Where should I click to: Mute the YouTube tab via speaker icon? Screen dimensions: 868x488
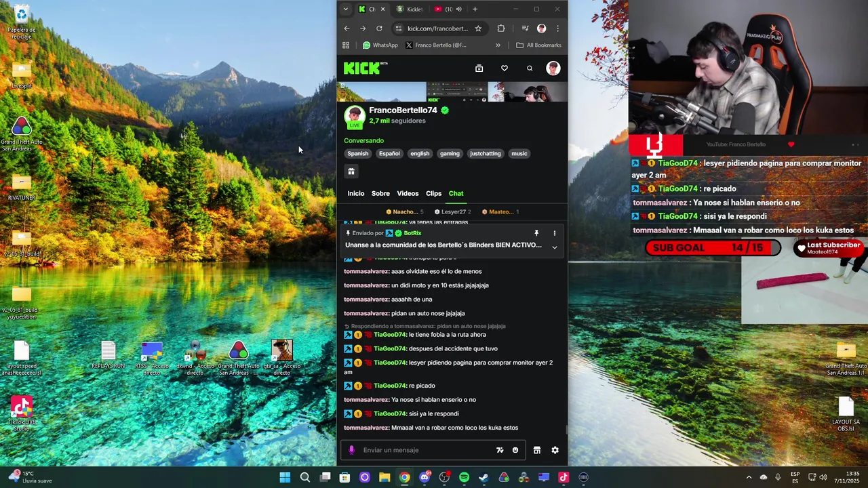459,9
